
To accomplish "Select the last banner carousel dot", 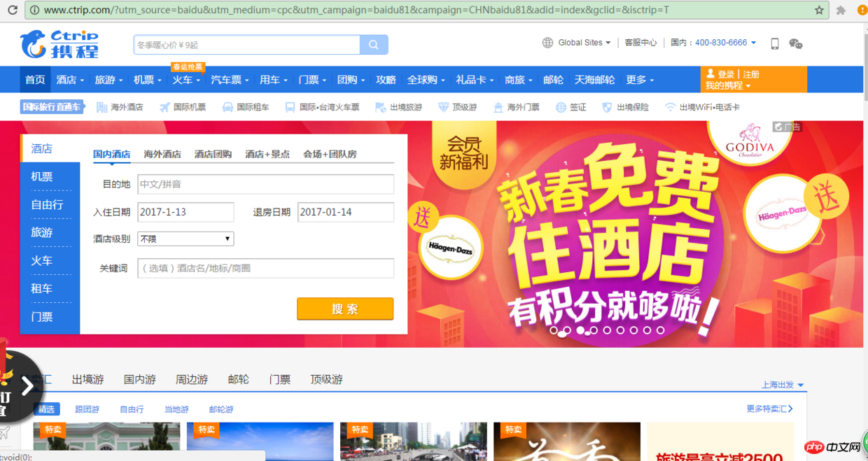I will pyautogui.click(x=660, y=330).
